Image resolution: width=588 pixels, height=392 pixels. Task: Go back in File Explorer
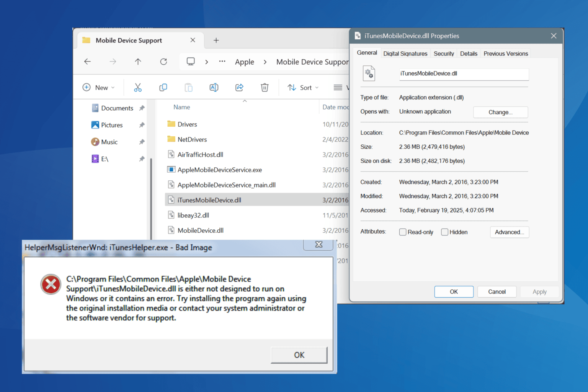(87, 62)
